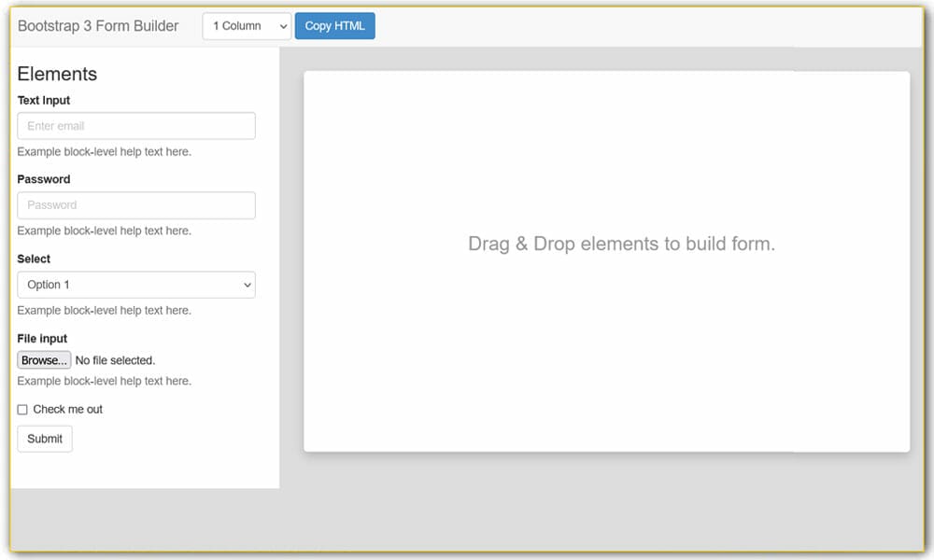Click the Select element label
The image size is (934, 560).
(34, 259)
